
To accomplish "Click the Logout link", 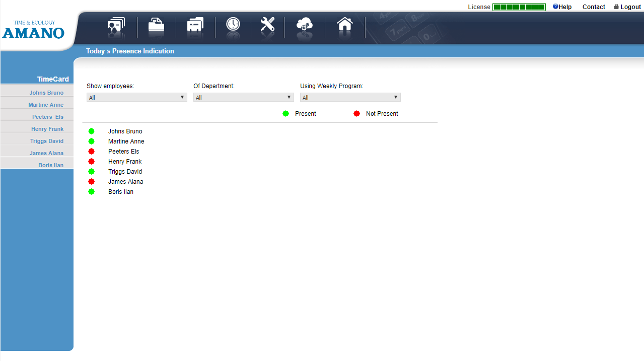I will (x=627, y=7).
